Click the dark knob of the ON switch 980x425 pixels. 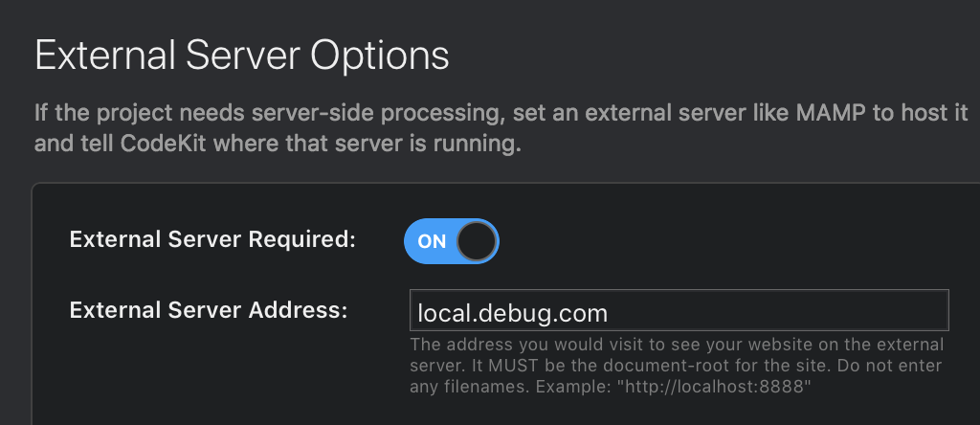coord(476,241)
